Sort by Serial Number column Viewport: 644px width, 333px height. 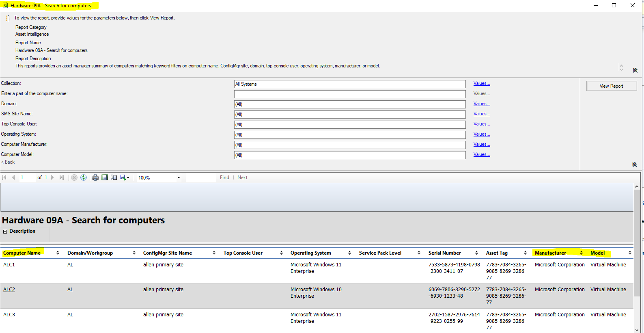click(x=476, y=253)
